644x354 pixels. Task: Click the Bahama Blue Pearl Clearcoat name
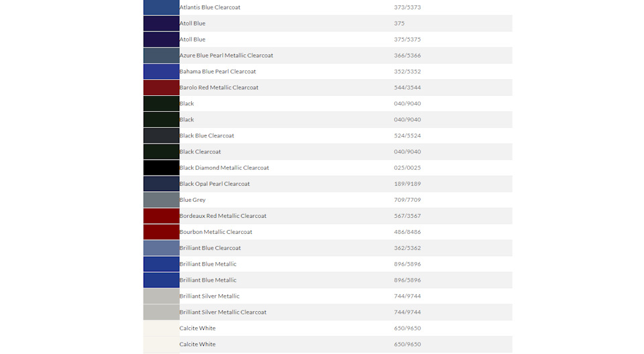[x=217, y=71]
